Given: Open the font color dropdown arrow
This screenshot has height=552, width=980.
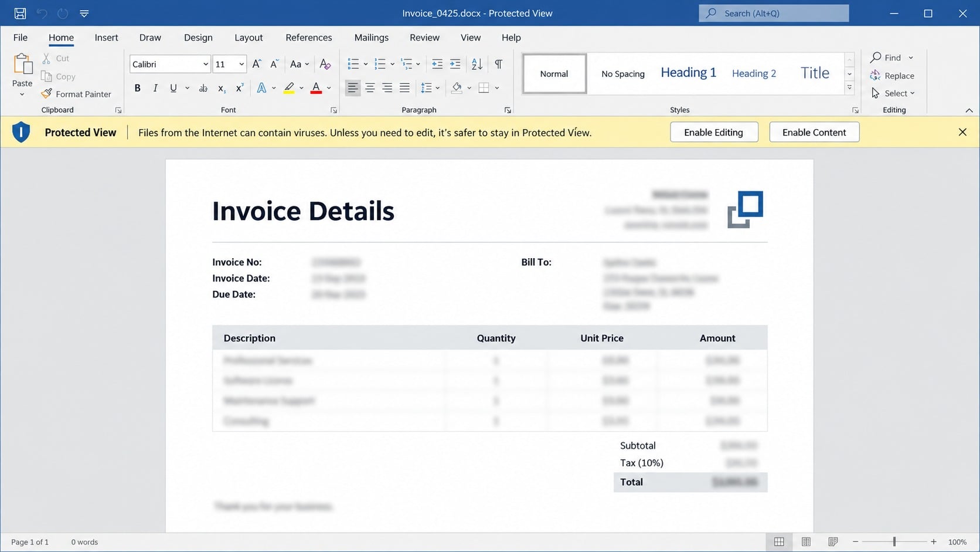Looking at the screenshot, I should (329, 88).
